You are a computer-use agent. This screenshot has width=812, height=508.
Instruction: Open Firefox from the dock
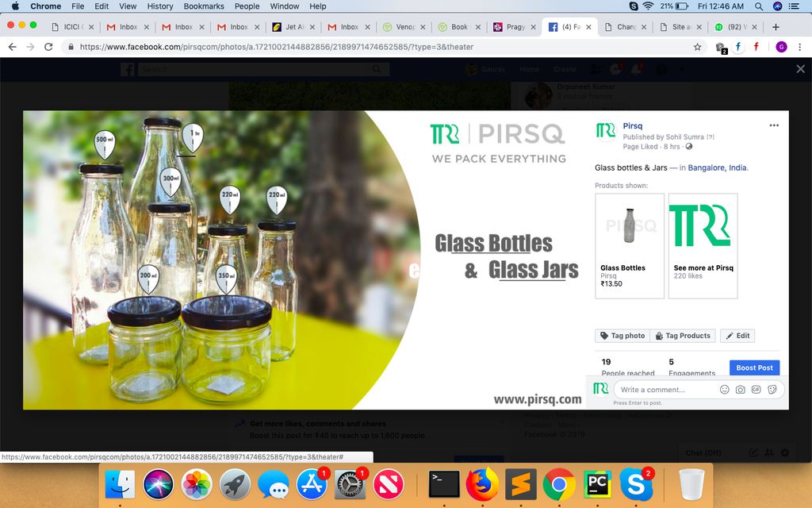(482, 485)
